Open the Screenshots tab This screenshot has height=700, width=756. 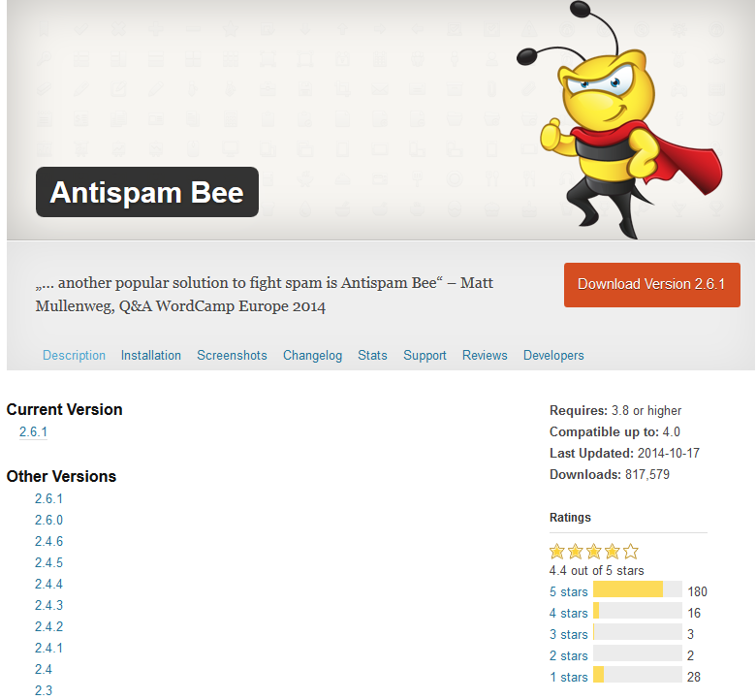(232, 355)
